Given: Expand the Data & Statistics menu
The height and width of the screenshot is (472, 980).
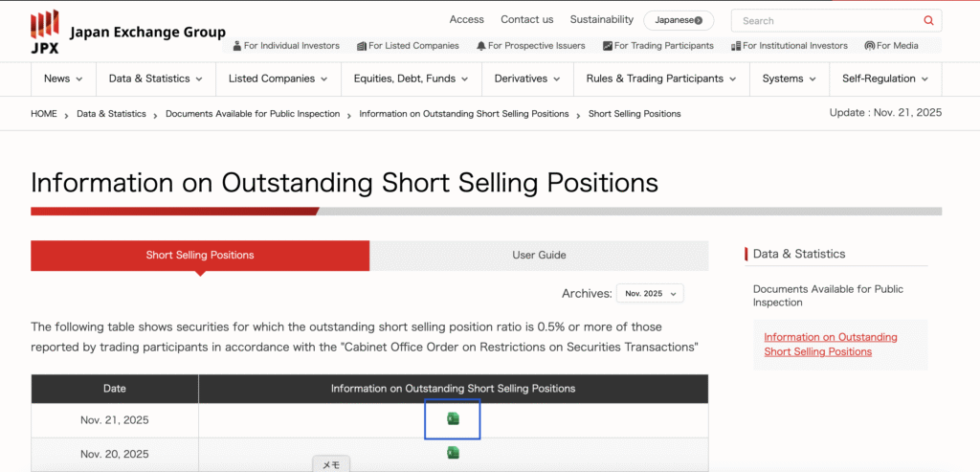Looking at the screenshot, I should (155, 79).
